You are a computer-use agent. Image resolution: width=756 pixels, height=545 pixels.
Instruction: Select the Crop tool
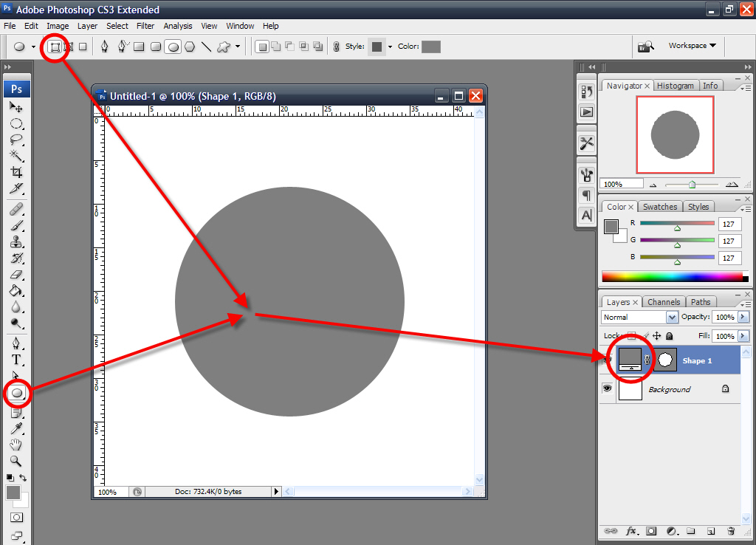click(x=16, y=171)
